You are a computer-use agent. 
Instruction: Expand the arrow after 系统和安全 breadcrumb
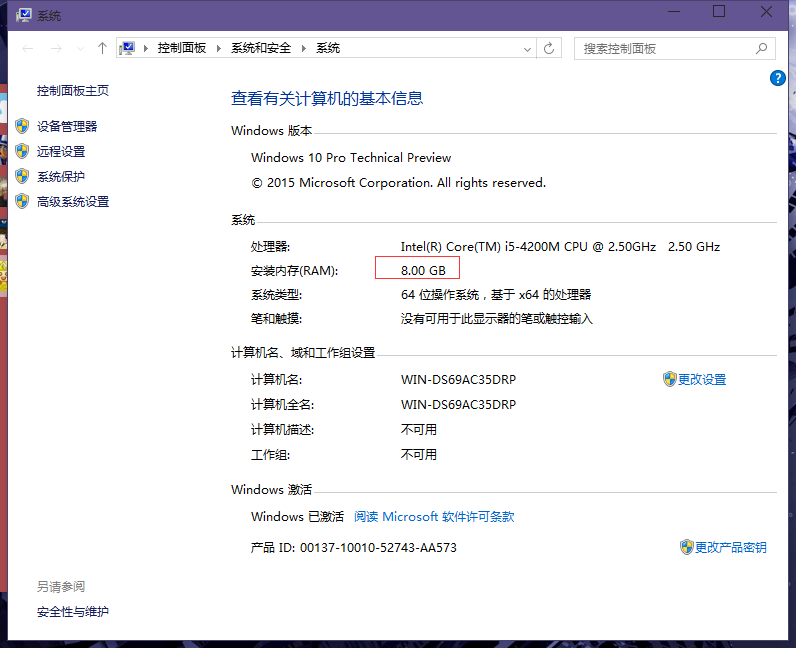coord(304,48)
